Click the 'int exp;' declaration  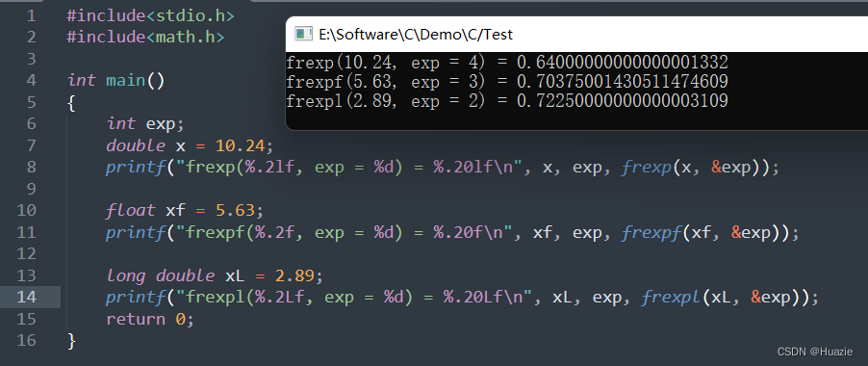145,123
